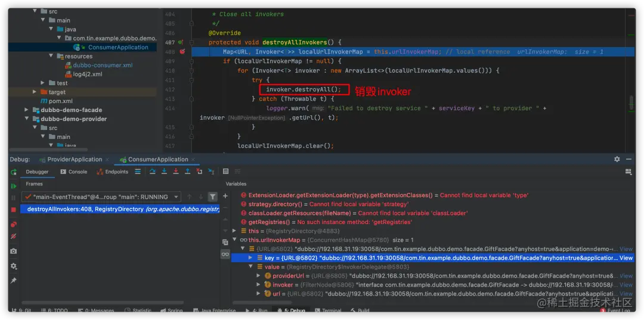Click the Pause Program icon
Screen dimensions: 644x320
tap(14, 198)
